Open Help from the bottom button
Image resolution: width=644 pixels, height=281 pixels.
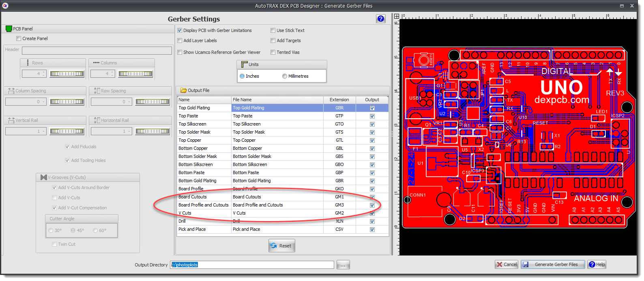click(x=597, y=264)
